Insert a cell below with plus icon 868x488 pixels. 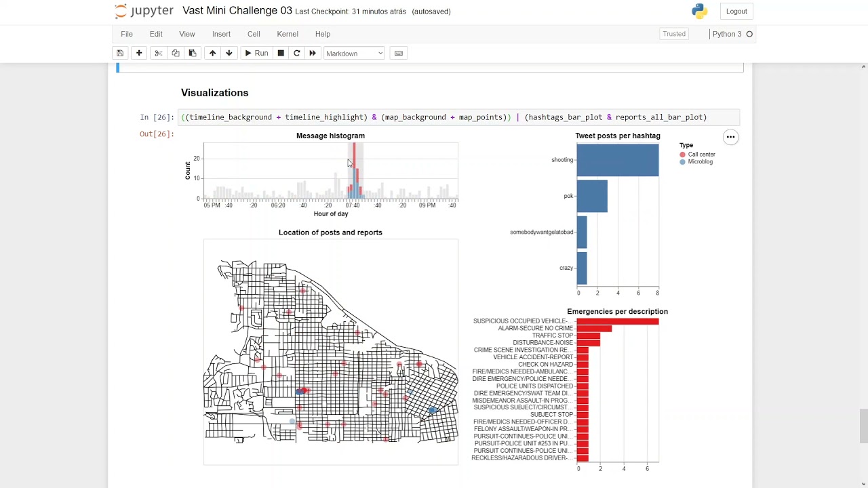click(139, 53)
